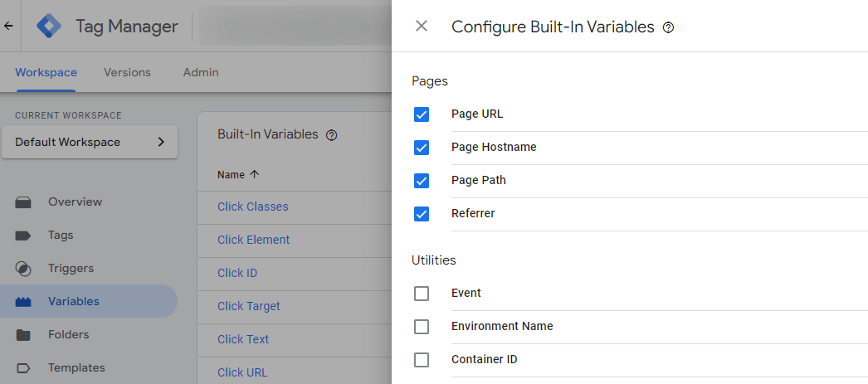Screen dimensions: 868x384
Task: Uncheck the Page Hostname variable
Action: tap(422, 148)
